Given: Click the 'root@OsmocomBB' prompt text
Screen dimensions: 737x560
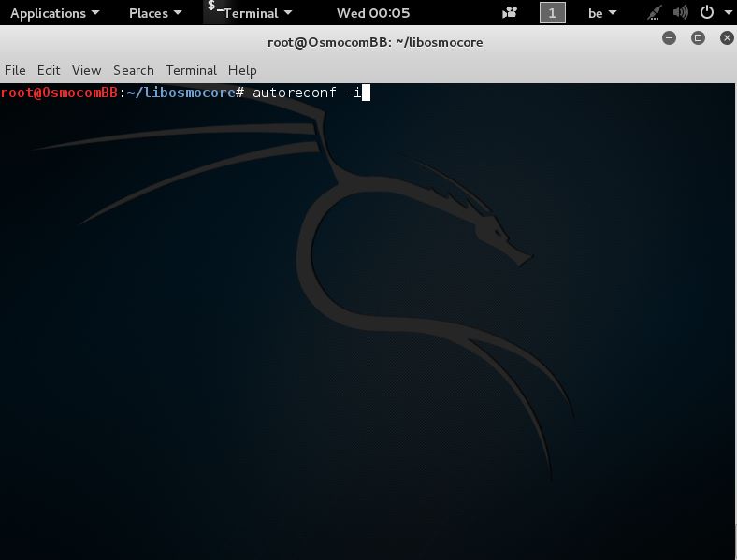Looking at the screenshot, I should click(59, 93).
